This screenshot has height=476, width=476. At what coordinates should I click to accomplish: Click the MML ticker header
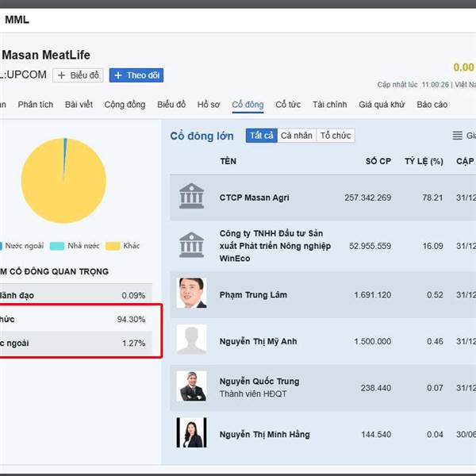[17, 20]
